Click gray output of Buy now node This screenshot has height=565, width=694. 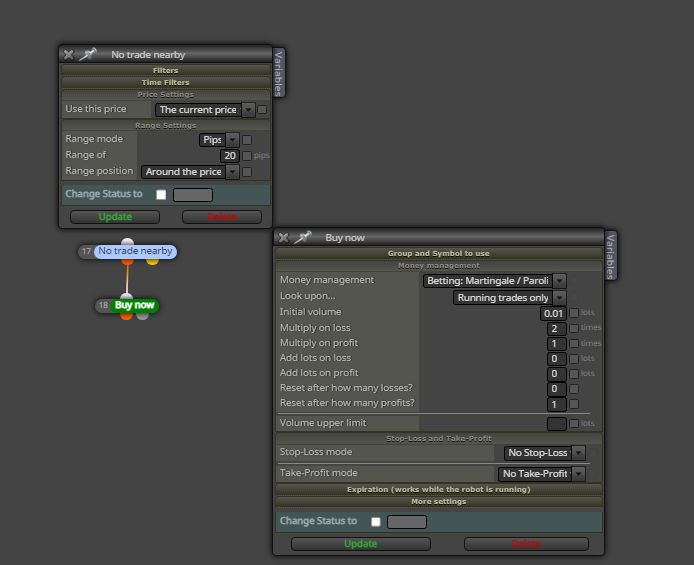point(143,316)
